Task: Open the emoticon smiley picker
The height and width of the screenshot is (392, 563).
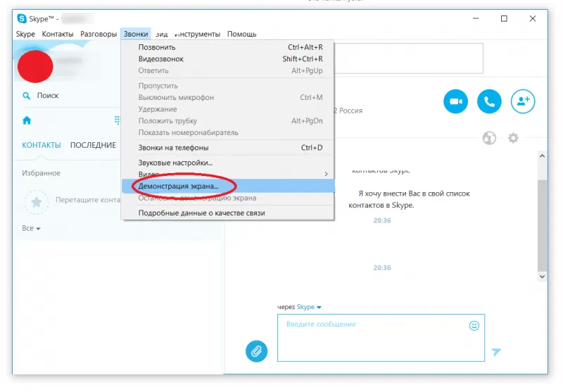Action: tap(474, 326)
